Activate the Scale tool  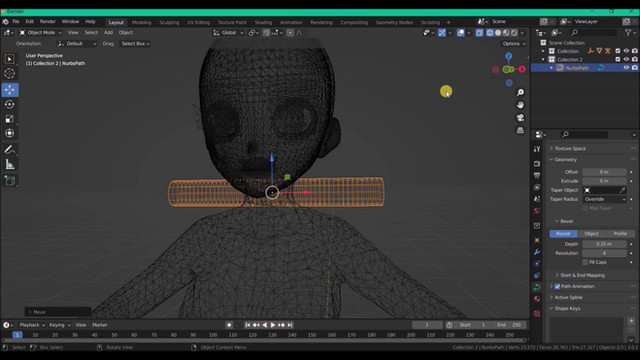(10, 119)
